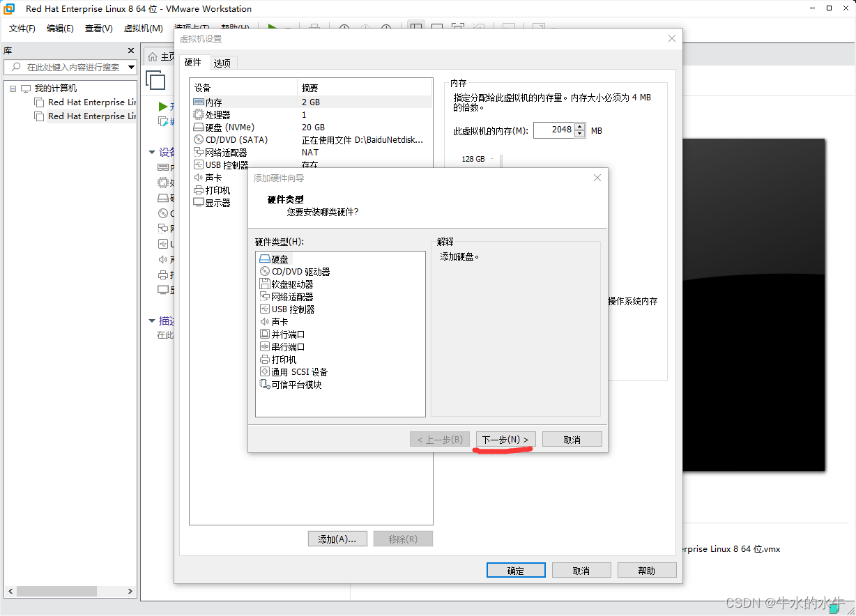Screen dimensions: 856x616
Task: Click 下一步(N) in the wizard
Action: 505,440
